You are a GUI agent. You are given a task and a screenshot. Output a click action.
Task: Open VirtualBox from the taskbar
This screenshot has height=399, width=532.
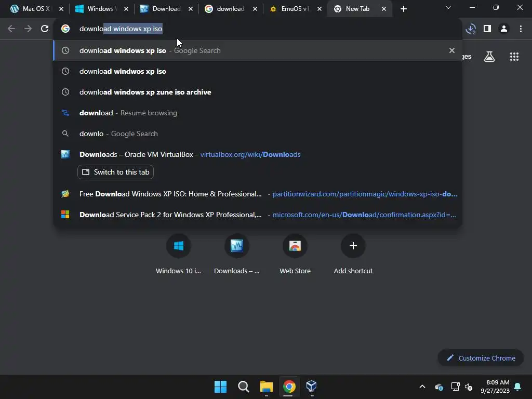312,387
